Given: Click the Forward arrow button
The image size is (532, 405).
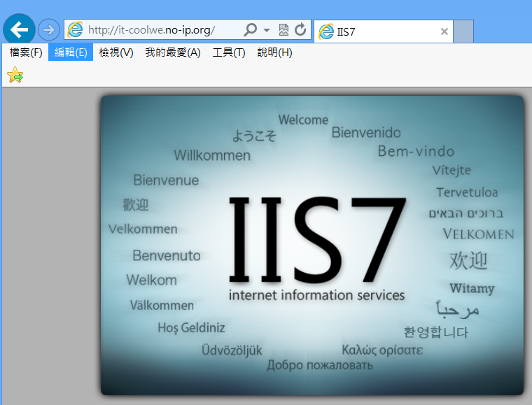Looking at the screenshot, I should click(49, 30).
